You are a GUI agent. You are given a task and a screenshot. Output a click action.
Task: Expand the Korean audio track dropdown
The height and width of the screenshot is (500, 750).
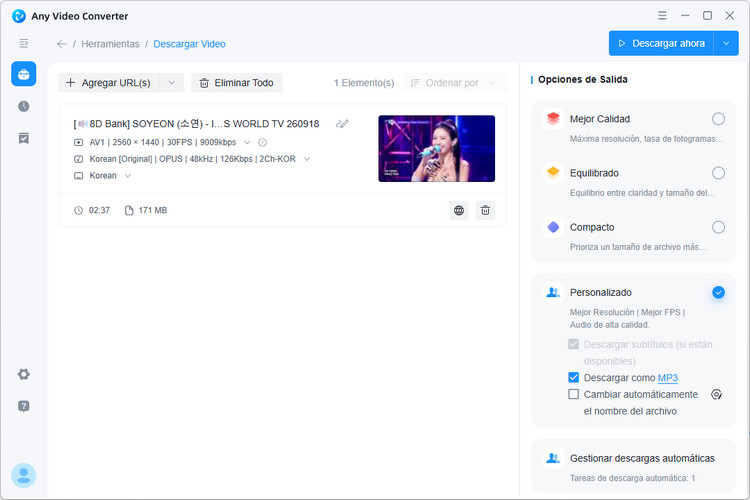[x=307, y=159]
